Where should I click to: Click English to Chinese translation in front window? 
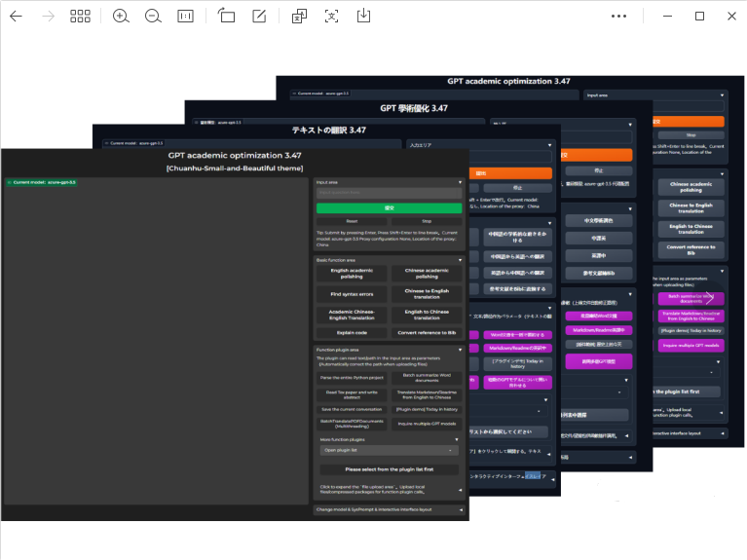pos(427,315)
